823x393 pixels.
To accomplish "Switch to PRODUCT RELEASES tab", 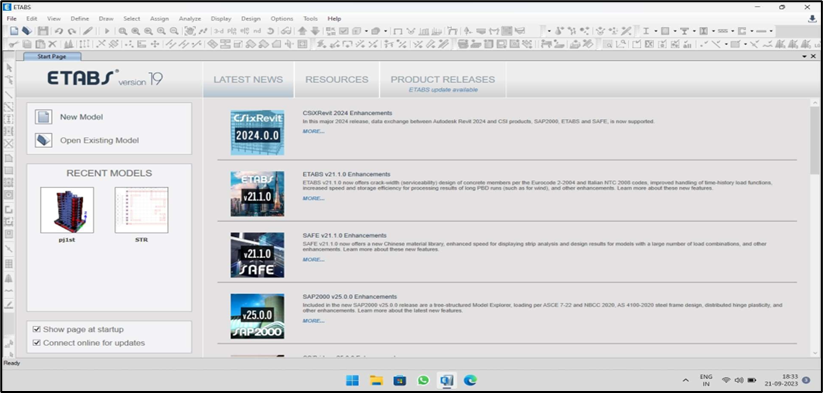I will pos(443,80).
